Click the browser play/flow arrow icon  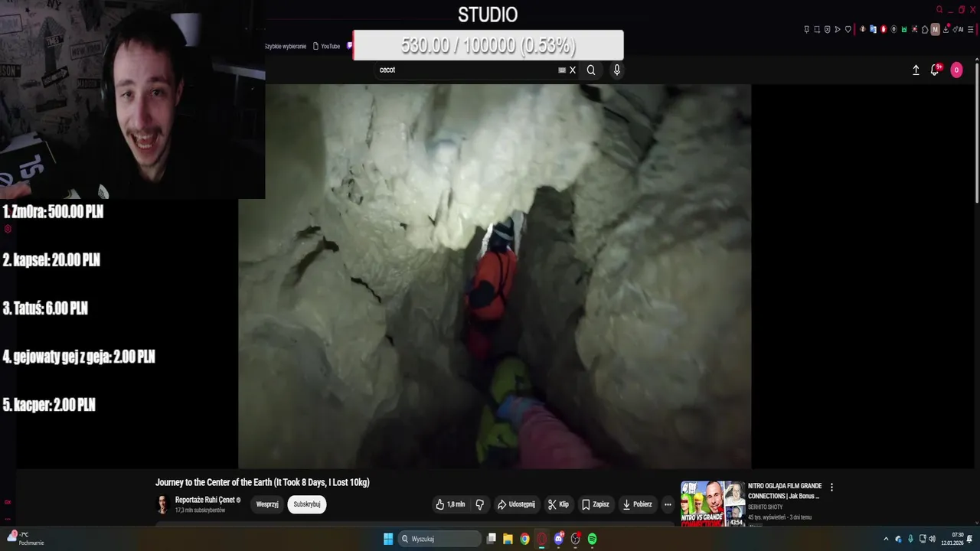838,29
